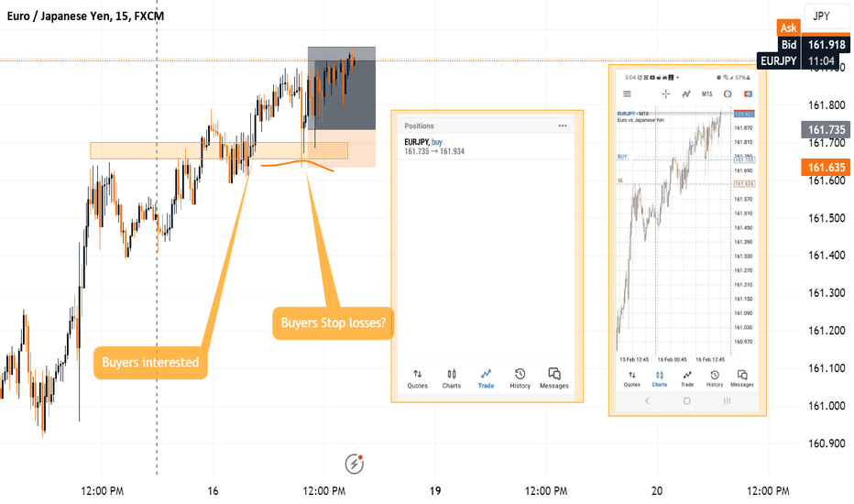Click the BUY line label in phone chart
The image size is (854, 504).
[622, 157]
